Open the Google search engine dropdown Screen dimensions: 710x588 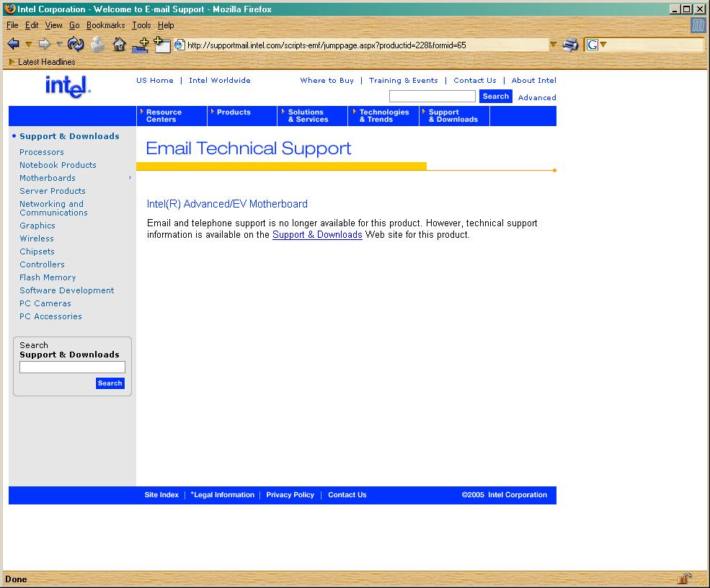tap(603, 45)
